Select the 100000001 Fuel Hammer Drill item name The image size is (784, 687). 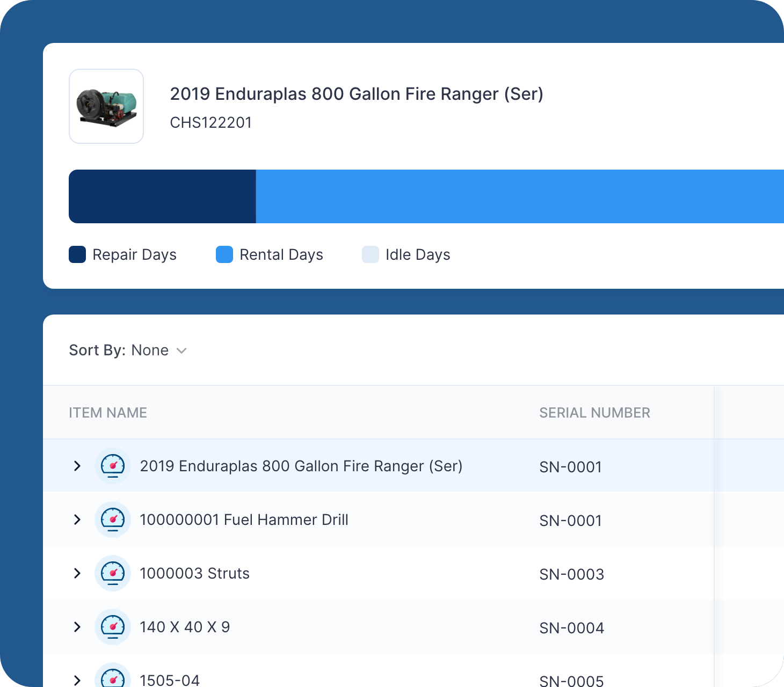tap(244, 520)
